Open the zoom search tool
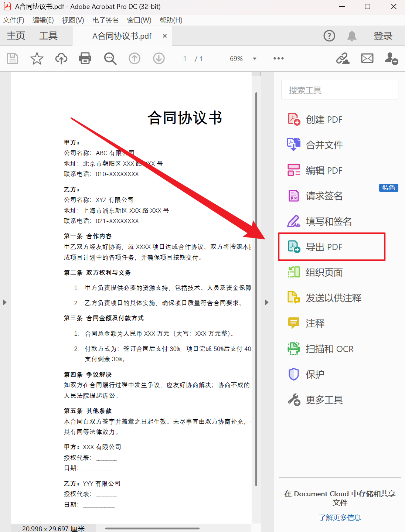Screen dimensions: 405x532 click(110, 58)
